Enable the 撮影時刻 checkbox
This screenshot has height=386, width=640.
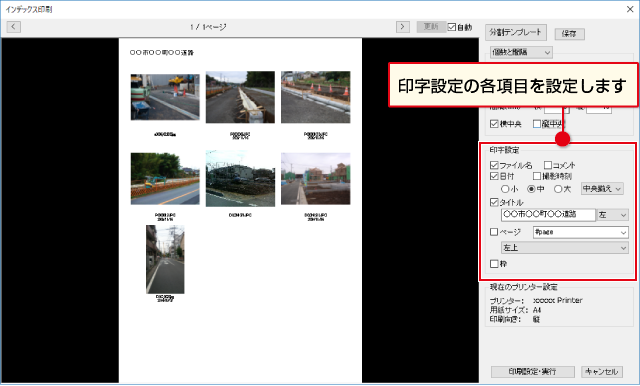click(x=537, y=176)
